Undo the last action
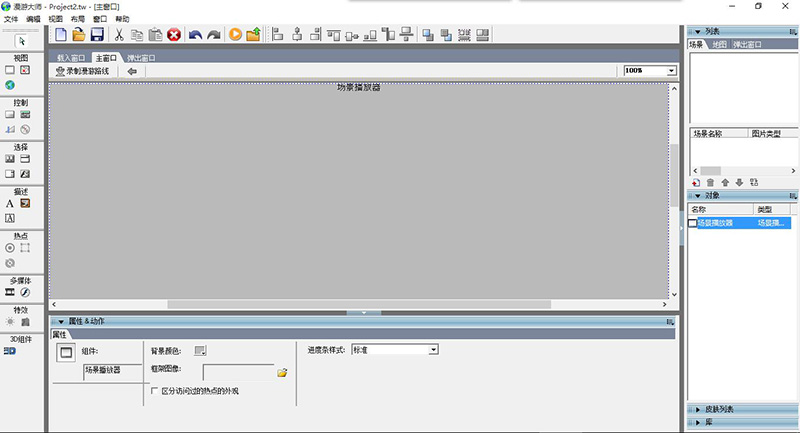Viewport: 800px width, 433px height. (x=195, y=35)
